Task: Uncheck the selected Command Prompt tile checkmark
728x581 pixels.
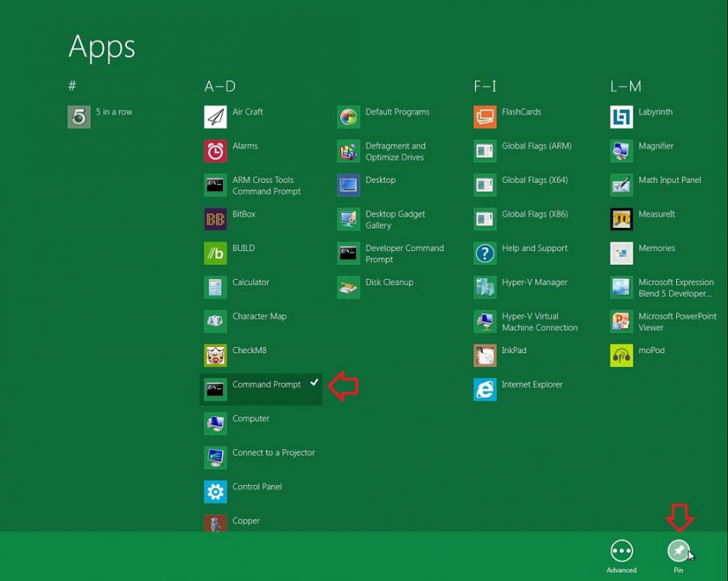Action: pyautogui.click(x=314, y=383)
